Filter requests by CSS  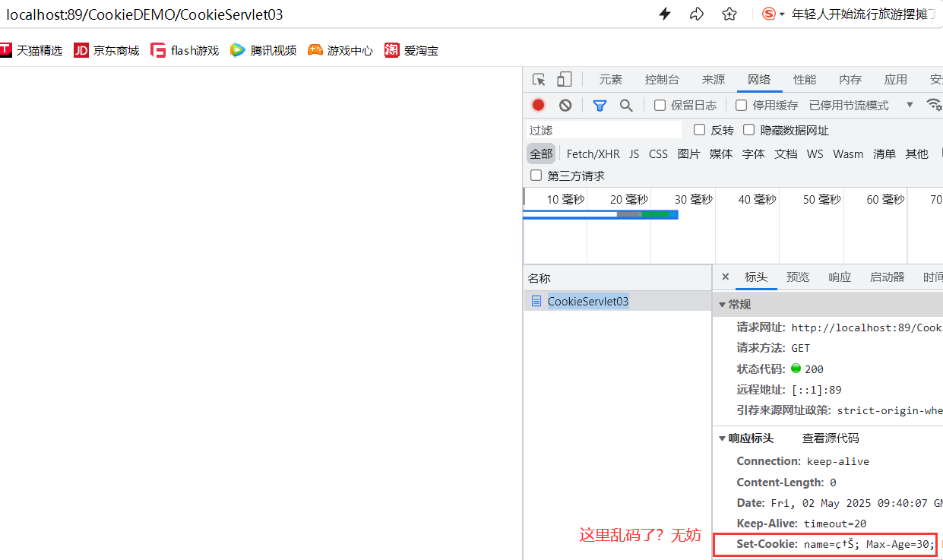coord(658,153)
